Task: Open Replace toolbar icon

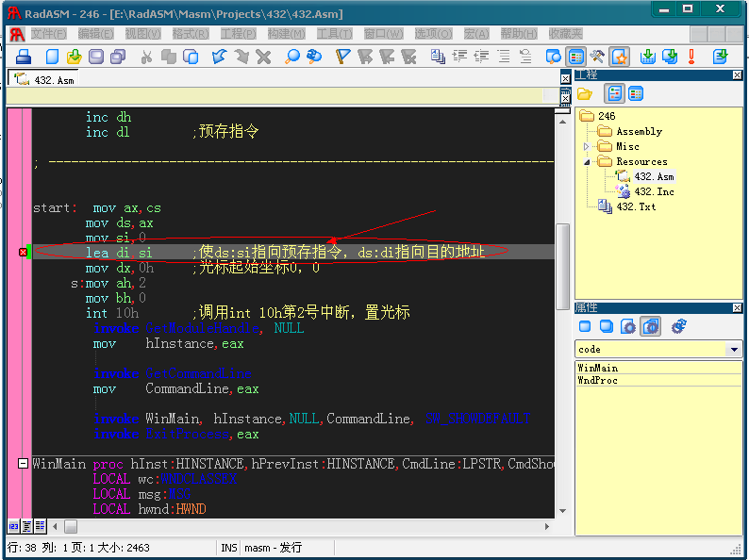Action: pos(314,57)
